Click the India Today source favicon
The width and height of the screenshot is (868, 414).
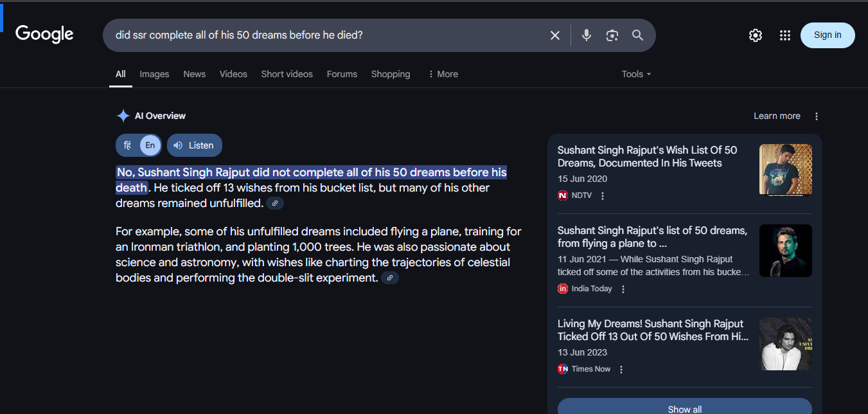563,289
